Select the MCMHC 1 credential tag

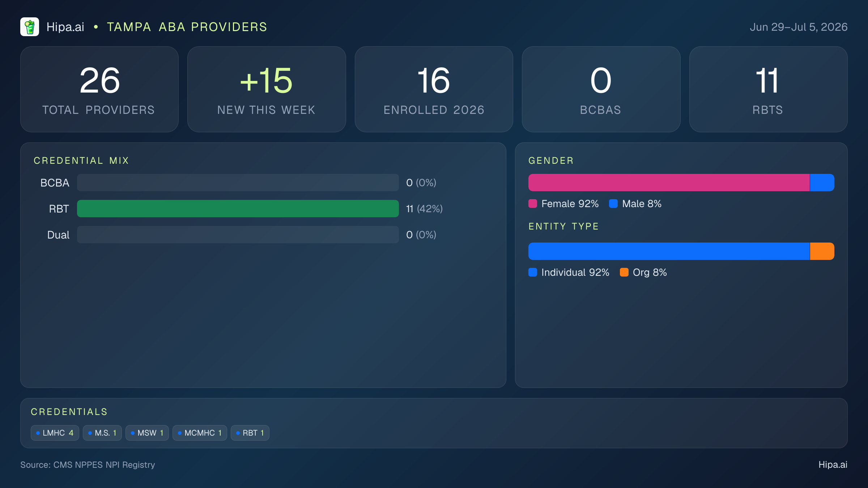pyautogui.click(x=200, y=433)
